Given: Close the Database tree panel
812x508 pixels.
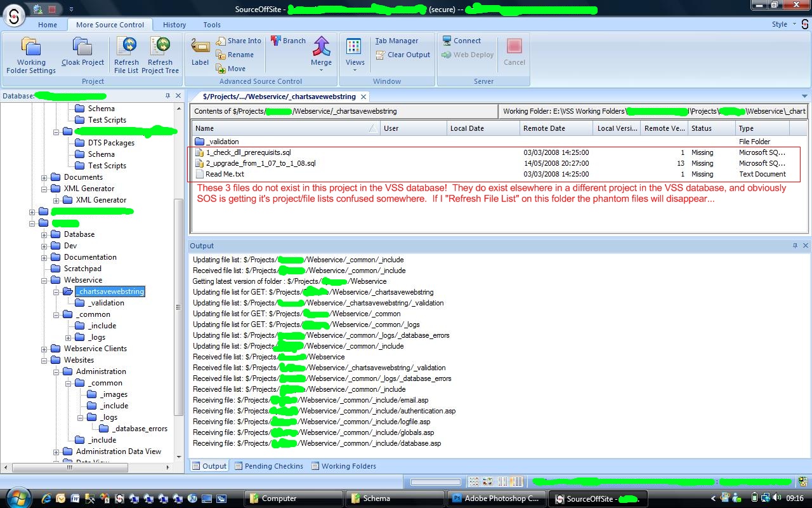Looking at the screenshot, I should (178, 96).
